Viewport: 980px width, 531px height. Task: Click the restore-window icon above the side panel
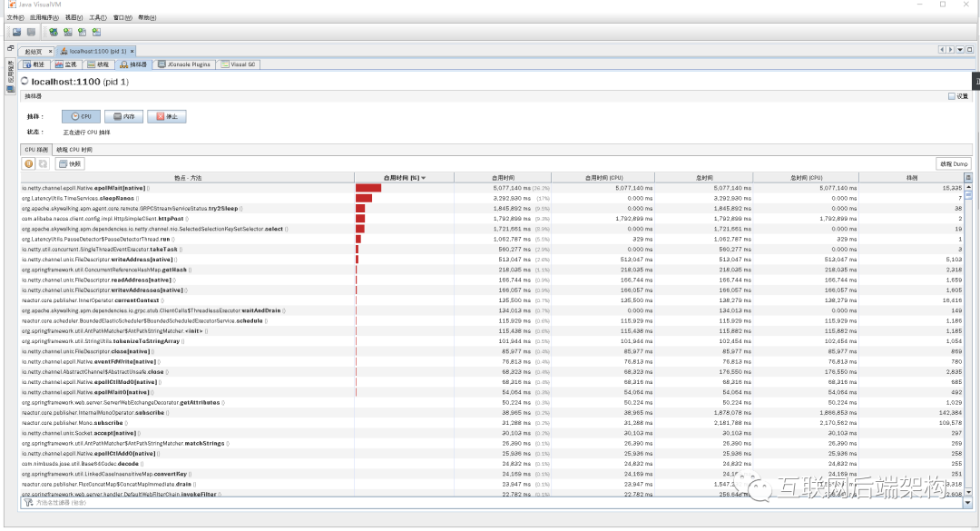(10, 48)
